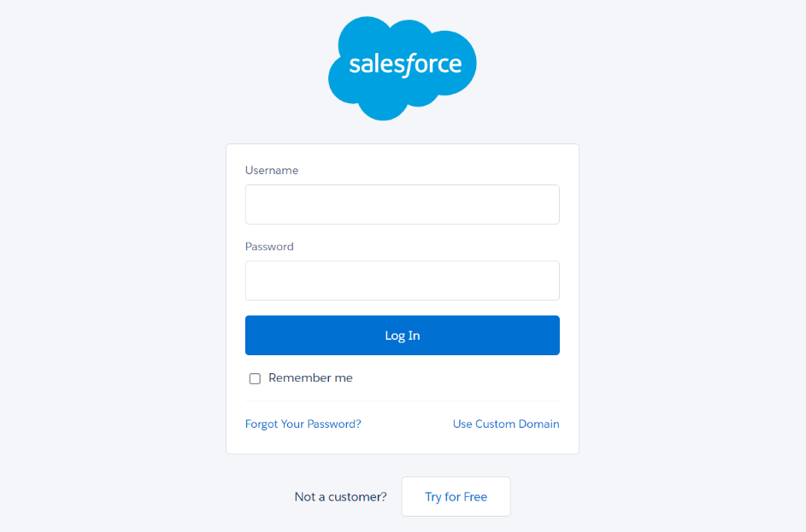The image size is (806, 532).
Task: Click the Password field label
Action: (269, 247)
